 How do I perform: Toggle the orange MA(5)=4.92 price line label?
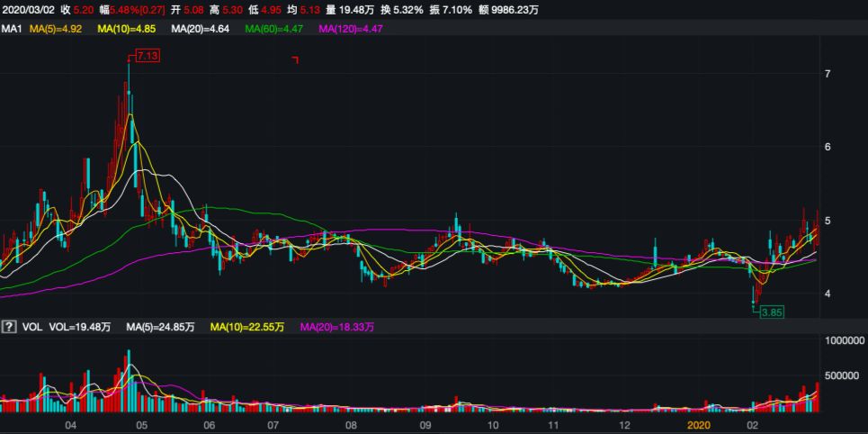coord(57,30)
